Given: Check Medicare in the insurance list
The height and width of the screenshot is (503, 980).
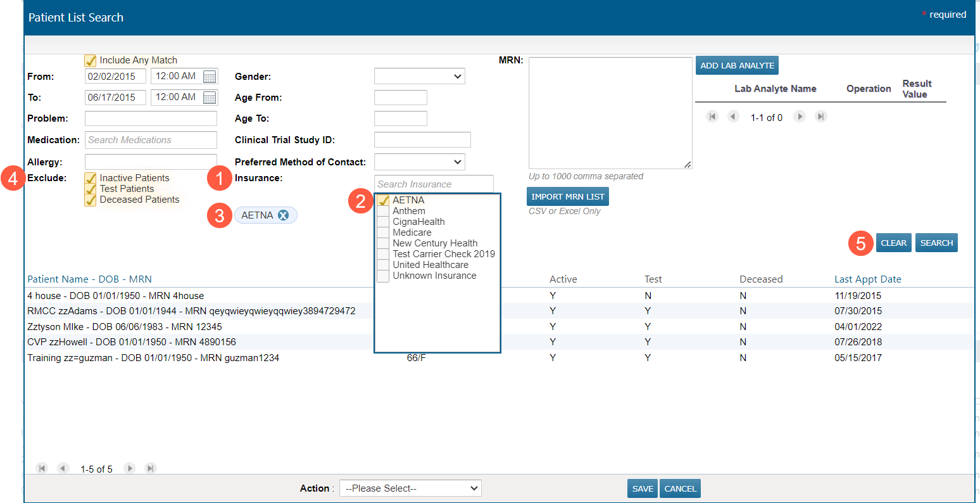Looking at the screenshot, I should point(383,232).
